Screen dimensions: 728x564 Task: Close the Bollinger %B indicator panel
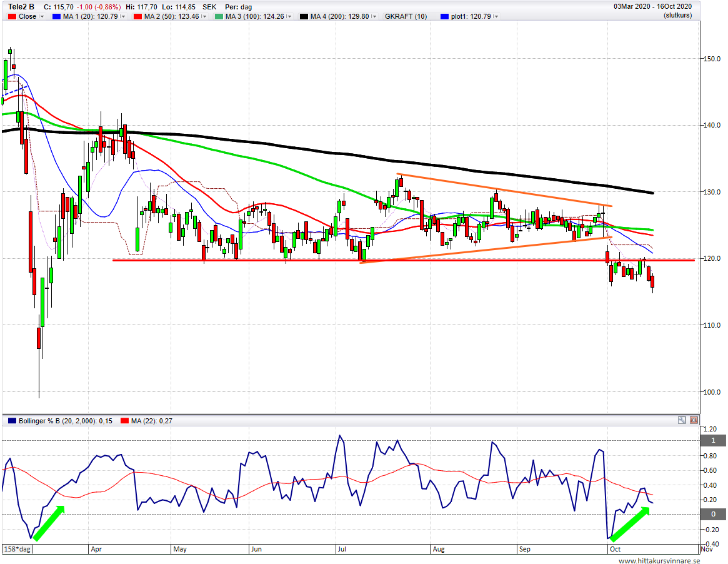694,420
